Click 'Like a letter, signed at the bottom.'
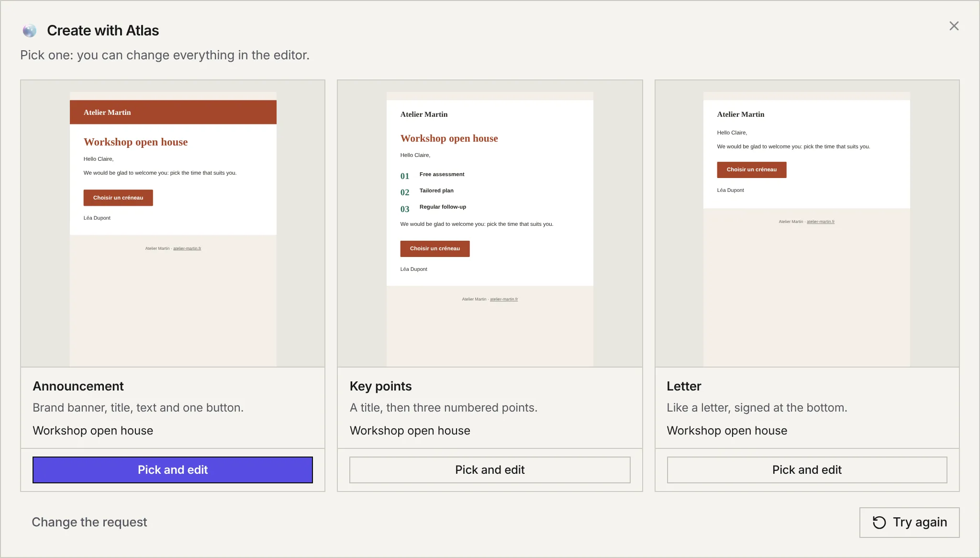This screenshot has width=980, height=558. [757, 408]
